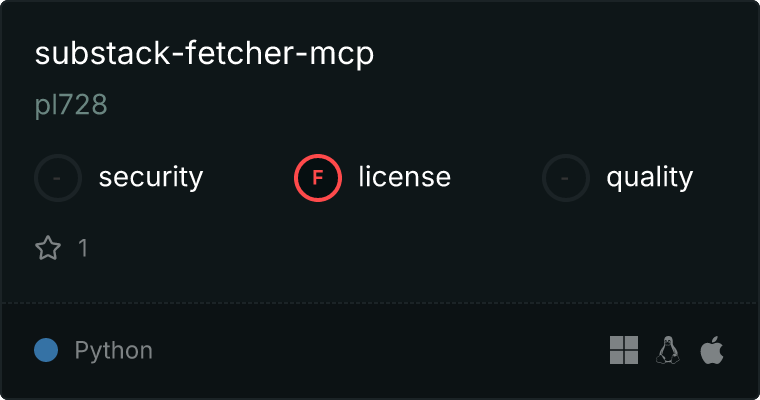Screen dimensions: 760x400
Task: Click the dashed divider above Python row
Action: coord(380,303)
